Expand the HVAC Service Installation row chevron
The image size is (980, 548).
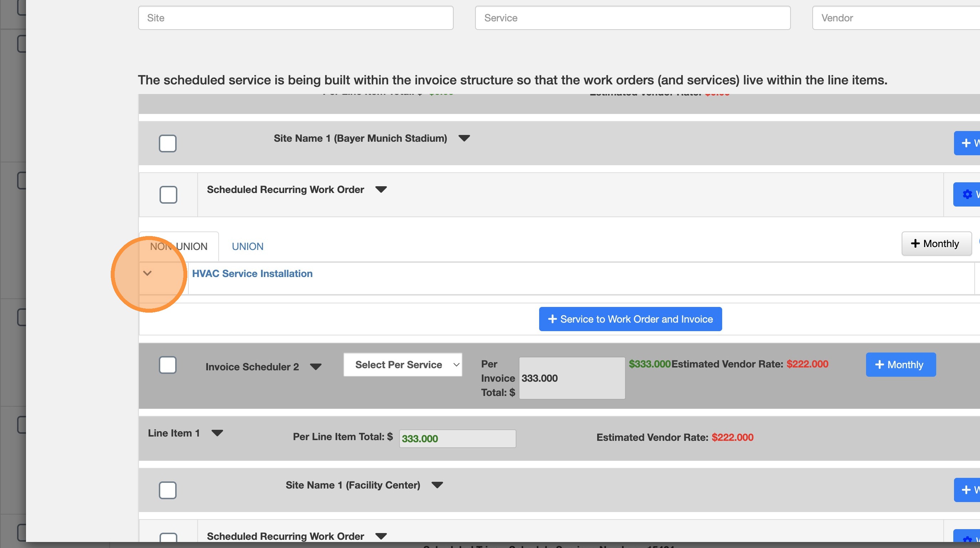[x=147, y=273]
